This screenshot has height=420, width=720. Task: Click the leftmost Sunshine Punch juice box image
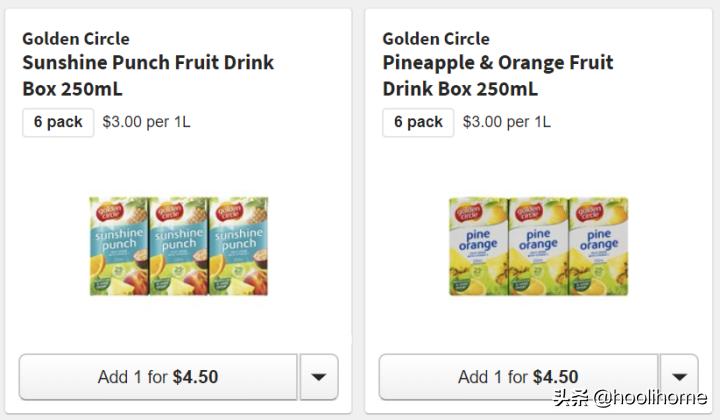pyautogui.click(x=119, y=246)
